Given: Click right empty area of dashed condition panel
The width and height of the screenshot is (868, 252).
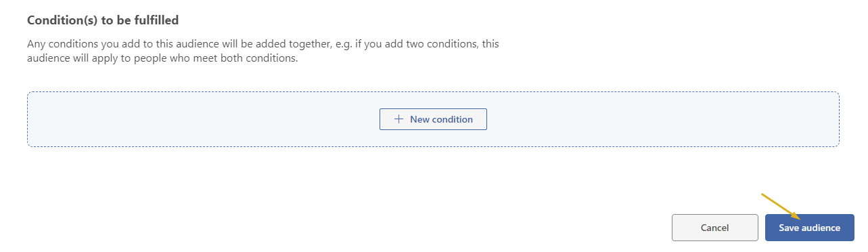Looking at the screenshot, I should pos(663,119).
